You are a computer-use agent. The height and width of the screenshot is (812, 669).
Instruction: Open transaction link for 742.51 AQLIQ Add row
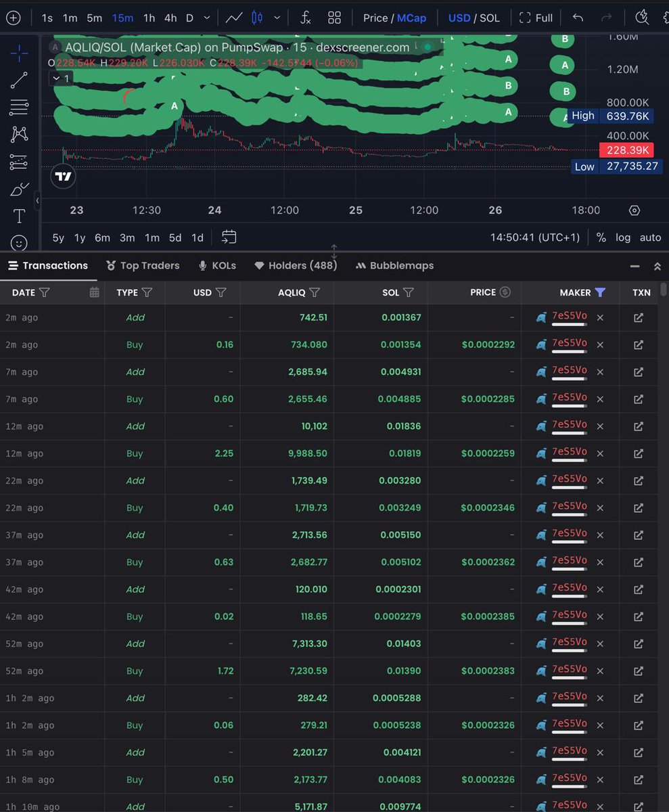click(638, 317)
